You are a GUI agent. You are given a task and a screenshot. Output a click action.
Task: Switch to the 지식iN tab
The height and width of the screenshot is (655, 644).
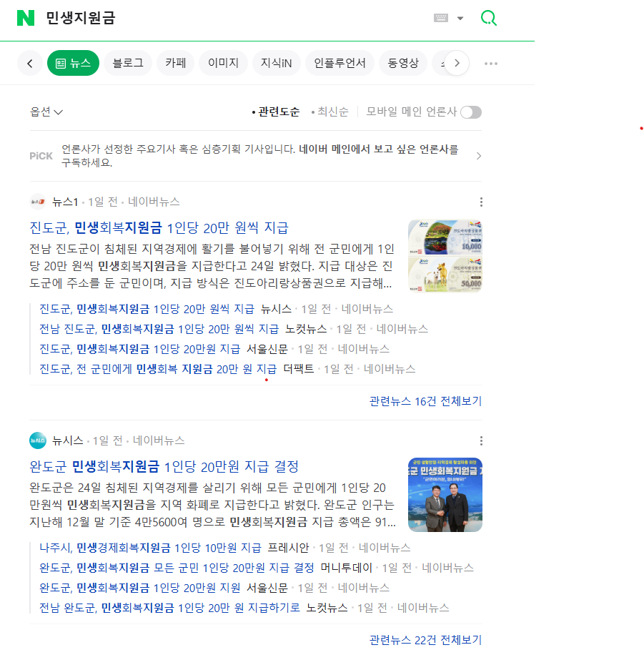point(276,63)
